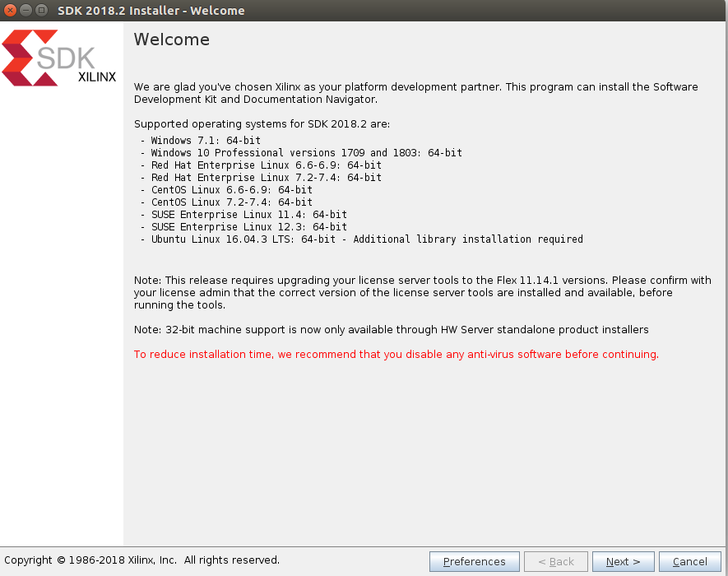Image resolution: width=728 pixels, height=576 pixels.
Task: Minimize the installer window
Action: click(x=26, y=10)
